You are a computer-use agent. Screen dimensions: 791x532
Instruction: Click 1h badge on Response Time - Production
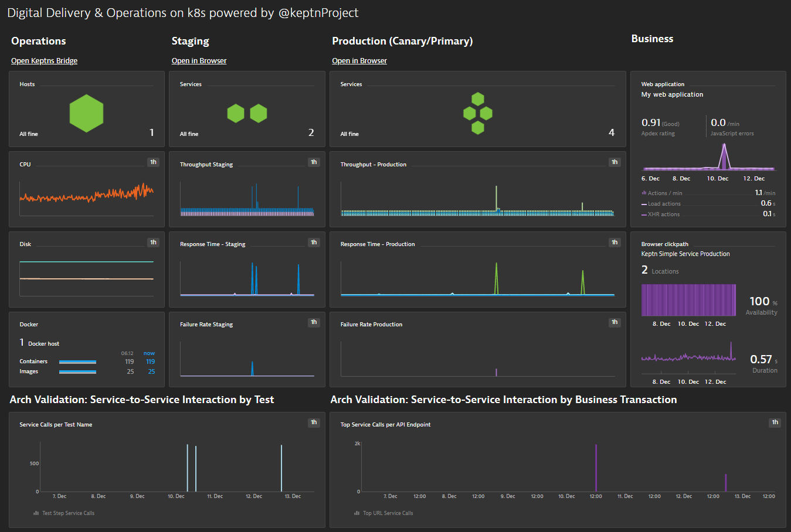click(x=615, y=242)
